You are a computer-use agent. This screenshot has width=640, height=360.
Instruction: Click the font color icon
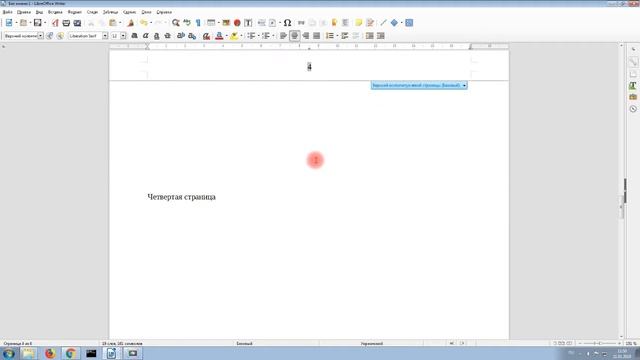click(x=219, y=36)
